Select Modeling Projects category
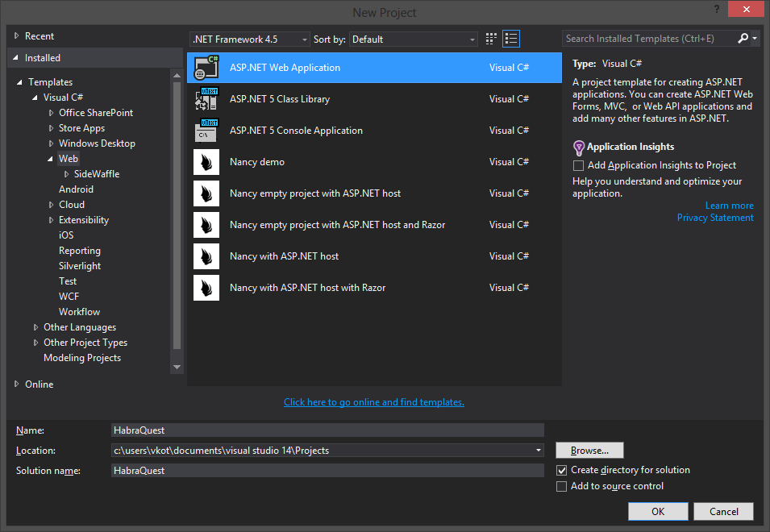770x532 pixels. click(x=82, y=358)
